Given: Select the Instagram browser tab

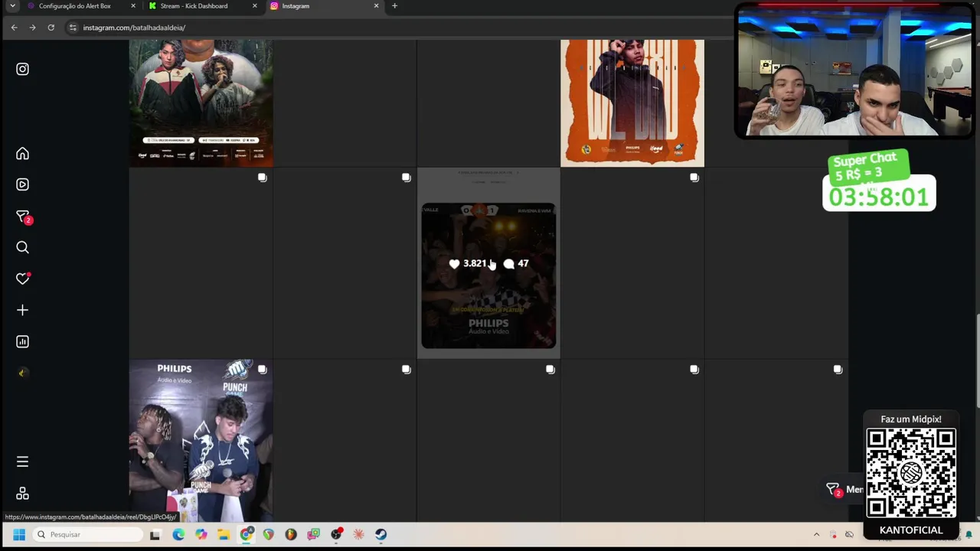Looking at the screenshot, I should pyautogui.click(x=296, y=6).
